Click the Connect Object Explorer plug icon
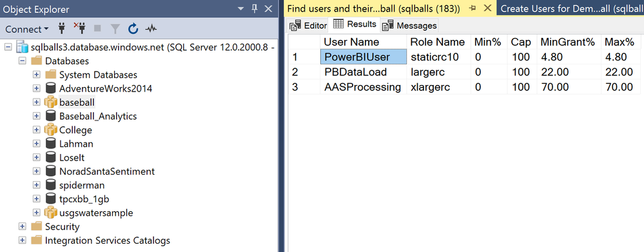 [x=62, y=29]
